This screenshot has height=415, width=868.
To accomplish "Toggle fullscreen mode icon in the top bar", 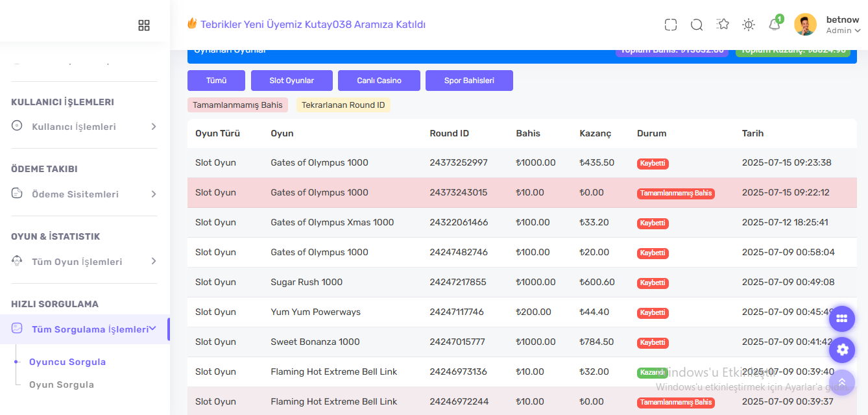I will click(671, 25).
